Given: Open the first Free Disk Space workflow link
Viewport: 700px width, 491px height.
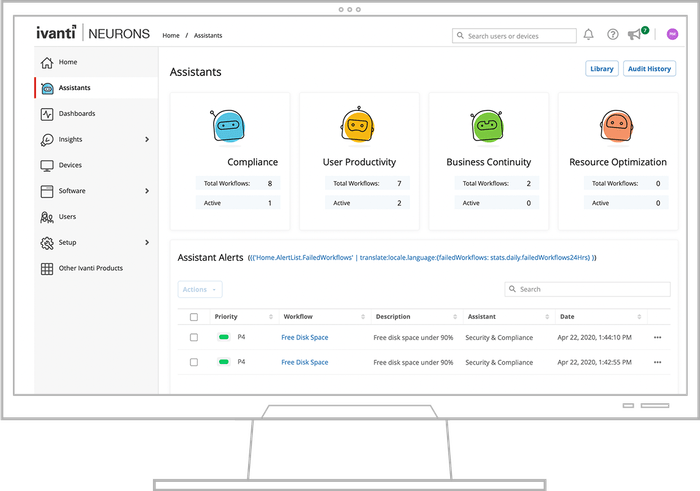Looking at the screenshot, I should tap(304, 337).
